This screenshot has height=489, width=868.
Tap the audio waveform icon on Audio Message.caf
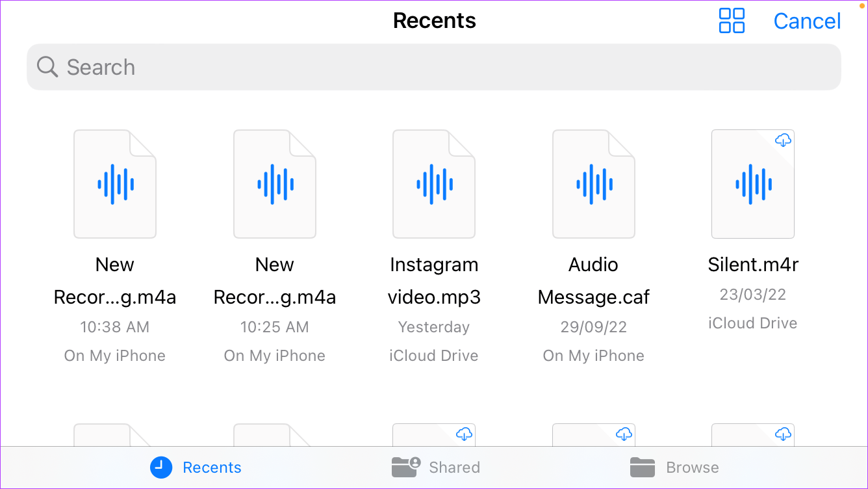point(593,184)
